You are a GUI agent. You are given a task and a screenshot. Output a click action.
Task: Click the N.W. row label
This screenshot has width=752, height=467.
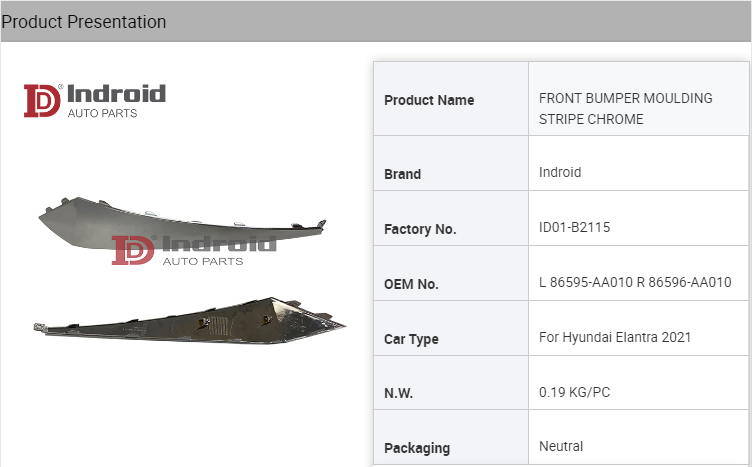pyautogui.click(x=400, y=394)
